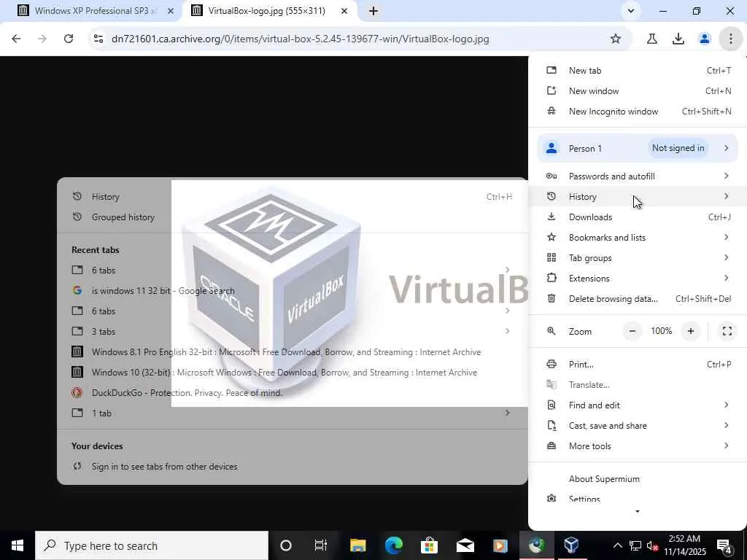This screenshot has width=747, height=560.
Task: Click the muted volume tray icon
Action: (x=653, y=545)
